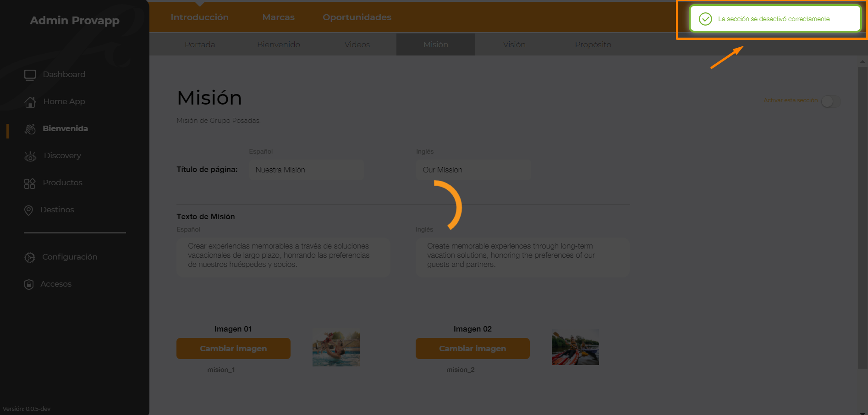Click the green success check icon
The height and width of the screenshot is (415, 868).
(x=705, y=19)
